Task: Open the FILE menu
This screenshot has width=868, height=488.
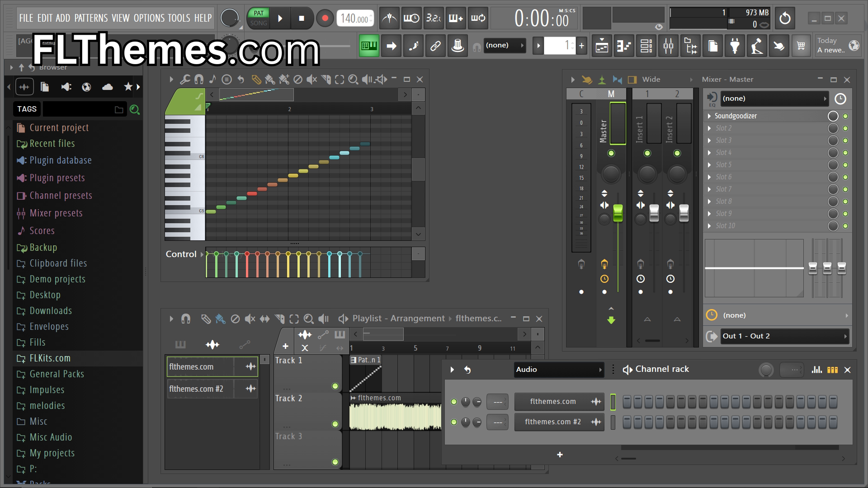Action: 26,18
